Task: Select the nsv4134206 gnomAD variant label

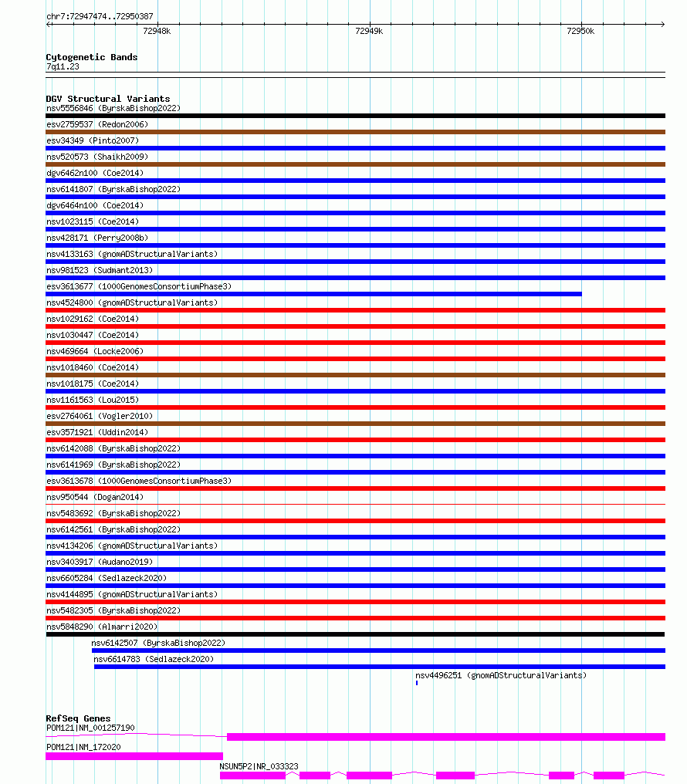Action: [132, 546]
